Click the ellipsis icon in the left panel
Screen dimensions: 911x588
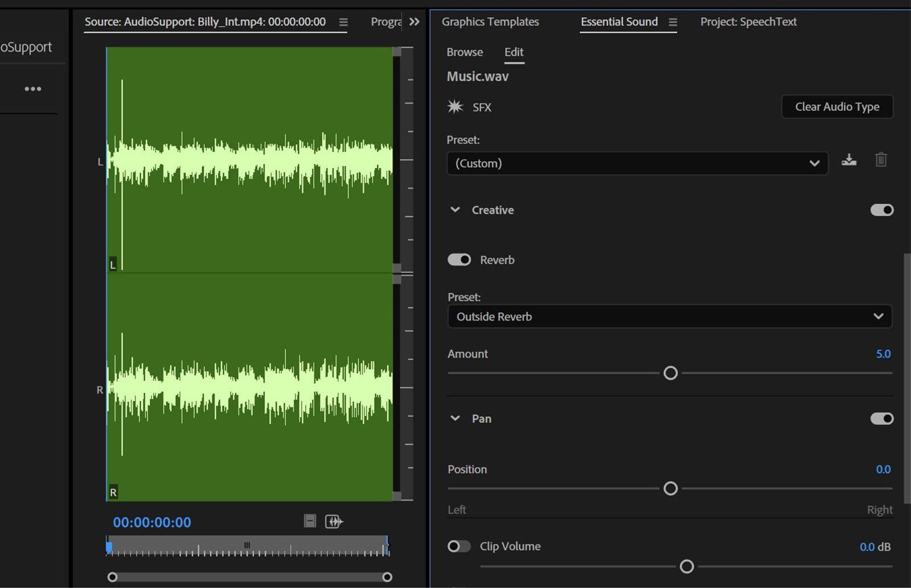tap(33, 88)
